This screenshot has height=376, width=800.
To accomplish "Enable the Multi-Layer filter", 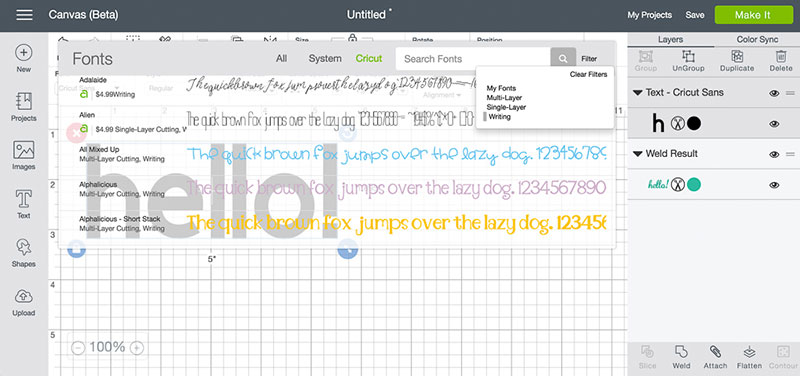I will click(x=504, y=97).
